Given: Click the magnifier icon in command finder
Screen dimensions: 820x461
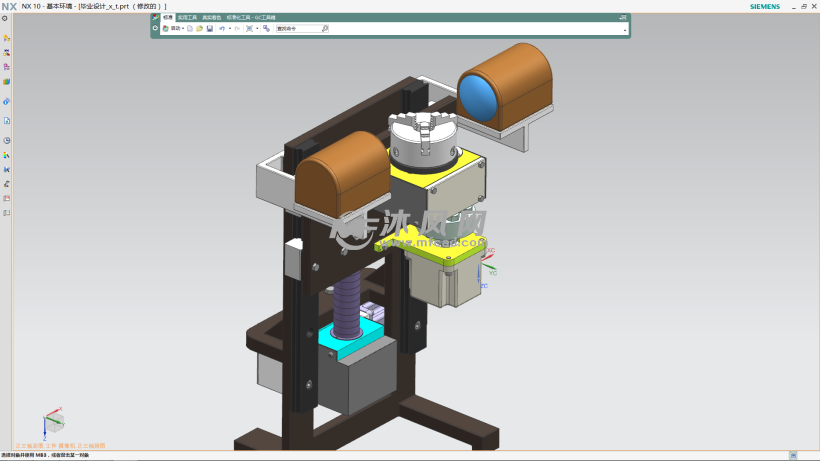Looking at the screenshot, I should [324, 29].
